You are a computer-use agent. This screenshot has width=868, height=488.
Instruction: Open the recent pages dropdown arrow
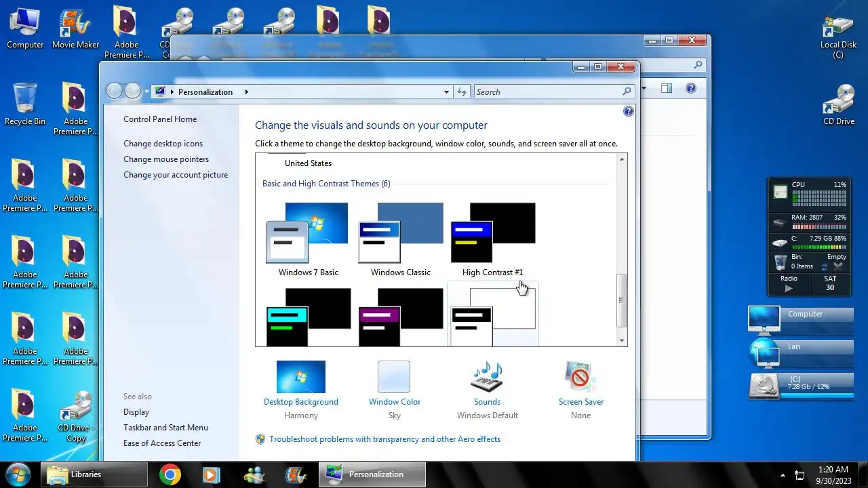tap(146, 91)
